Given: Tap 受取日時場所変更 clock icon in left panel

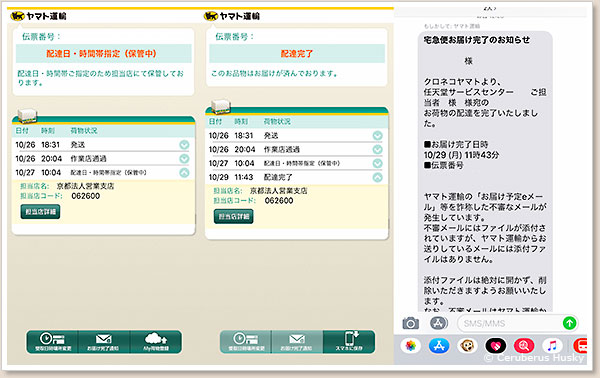Looking at the screenshot, I should pos(52,342).
